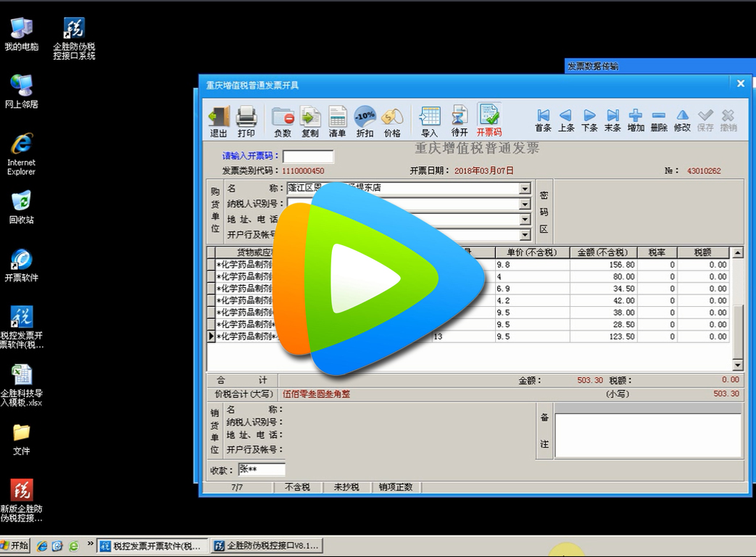
Task: Select the 新版企胜防伪税控接 desktop shortcut
Action: tap(22, 501)
